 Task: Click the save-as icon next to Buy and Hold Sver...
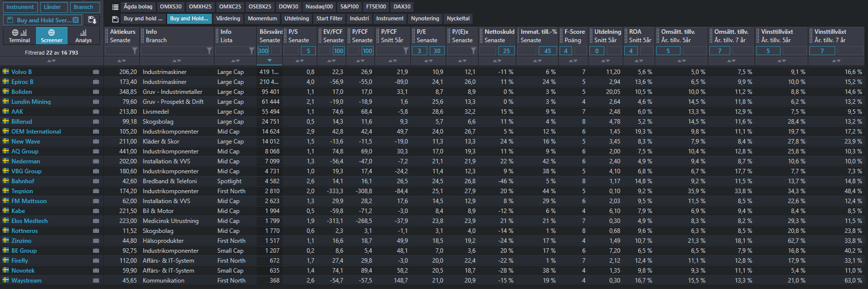tap(92, 20)
